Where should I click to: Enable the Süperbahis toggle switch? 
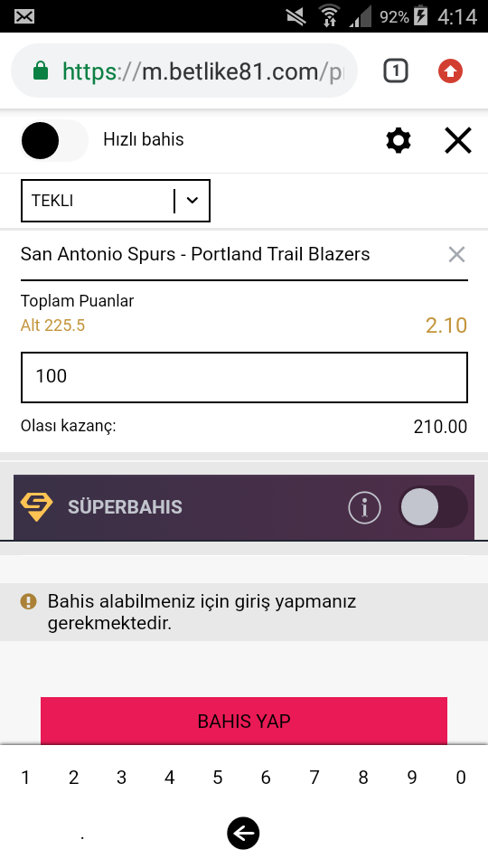433,507
